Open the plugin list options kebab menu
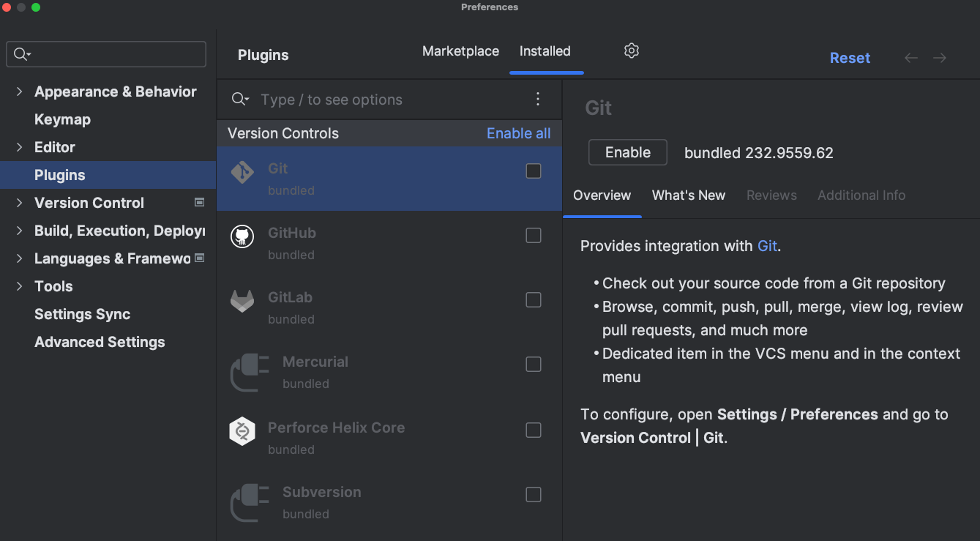The height and width of the screenshot is (541, 980). [x=538, y=99]
